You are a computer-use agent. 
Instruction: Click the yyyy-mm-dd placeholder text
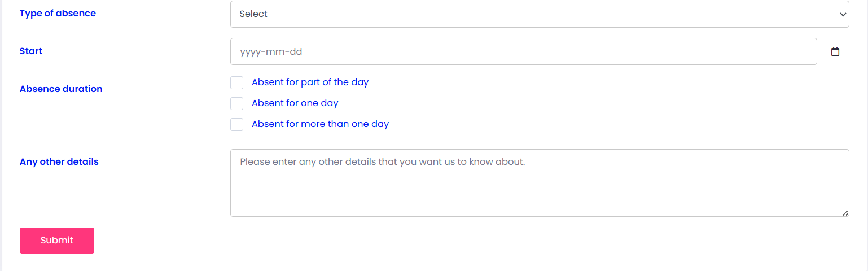click(271, 52)
